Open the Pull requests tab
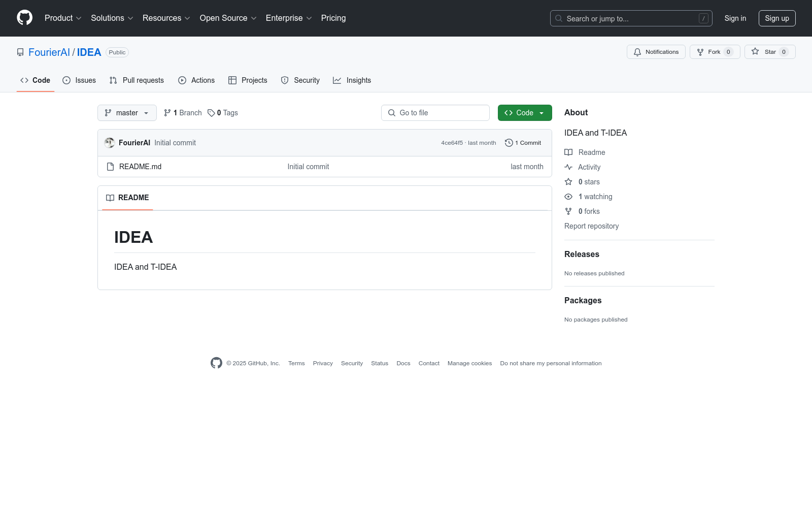 point(137,80)
